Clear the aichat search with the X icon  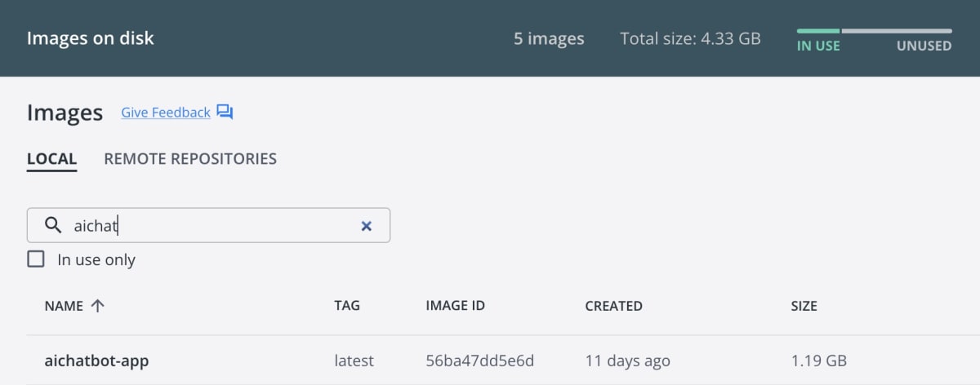pyautogui.click(x=367, y=226)
